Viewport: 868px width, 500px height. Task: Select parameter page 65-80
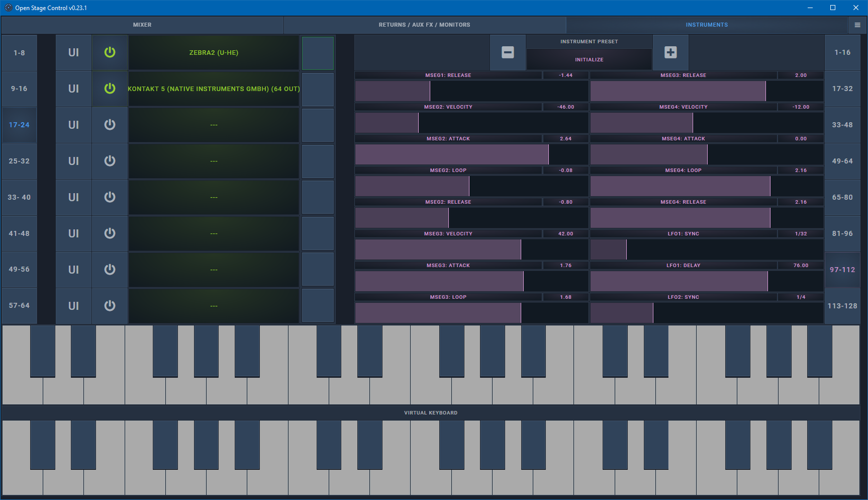(x=842, y=197)
